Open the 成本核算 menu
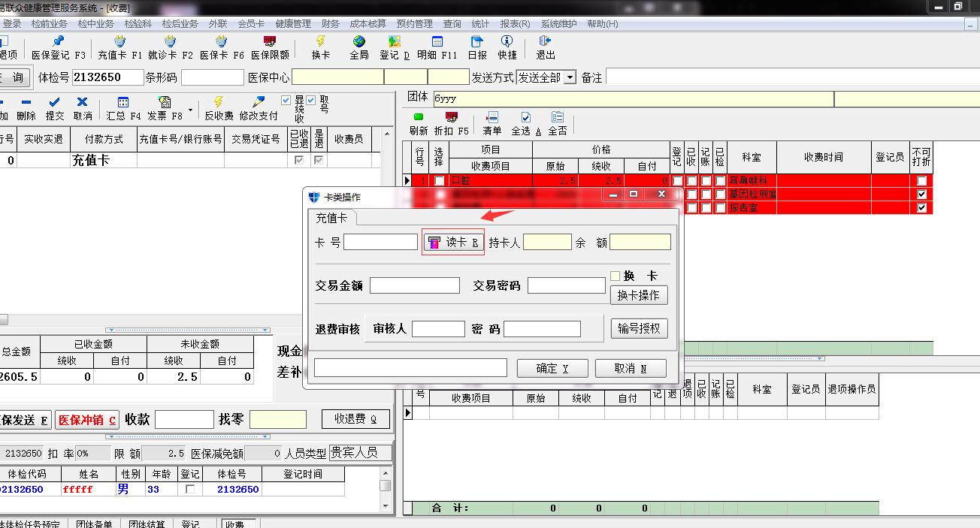Viewport: 980px width, 528px height. 368,24
